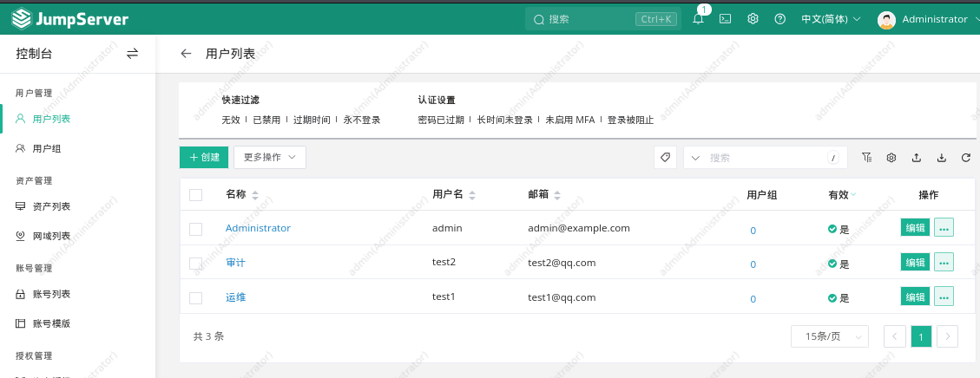Focus the top global search box
Viewport: 980px width, 378px height.
[x=602, y=19]
